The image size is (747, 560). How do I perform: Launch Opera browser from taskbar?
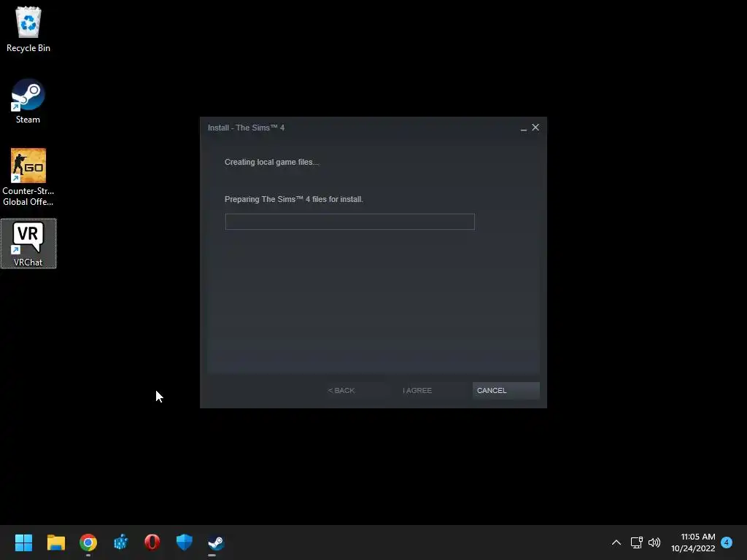pos(152,542)
